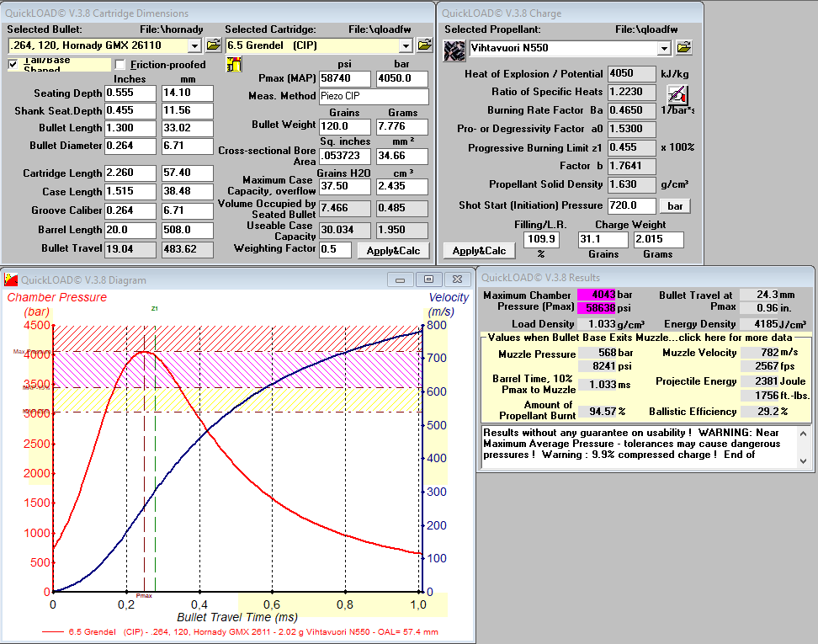Click the propellant grains picture icon
This screenshot has height=644, width=818.
pos(454,51)
